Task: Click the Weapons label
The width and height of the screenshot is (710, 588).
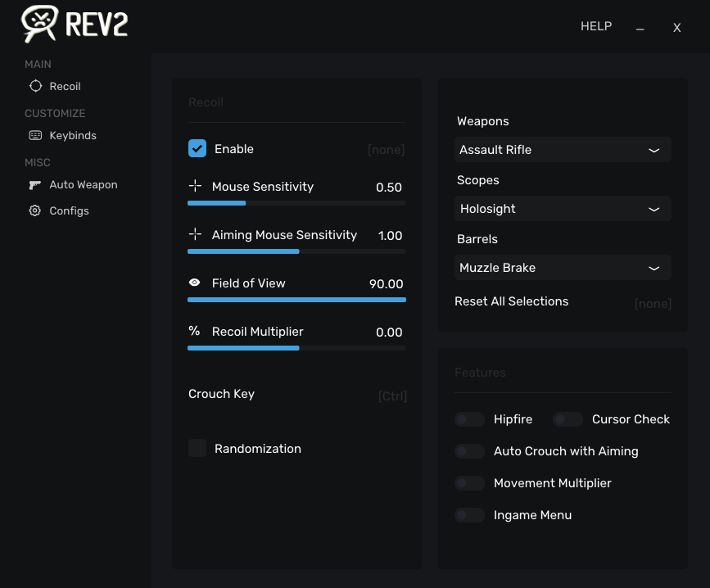Action: click(482, 121)
